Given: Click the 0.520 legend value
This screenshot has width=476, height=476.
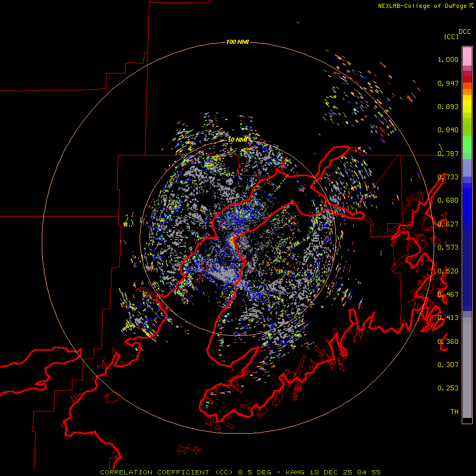Looking at the screenshot, I should 448,271.
